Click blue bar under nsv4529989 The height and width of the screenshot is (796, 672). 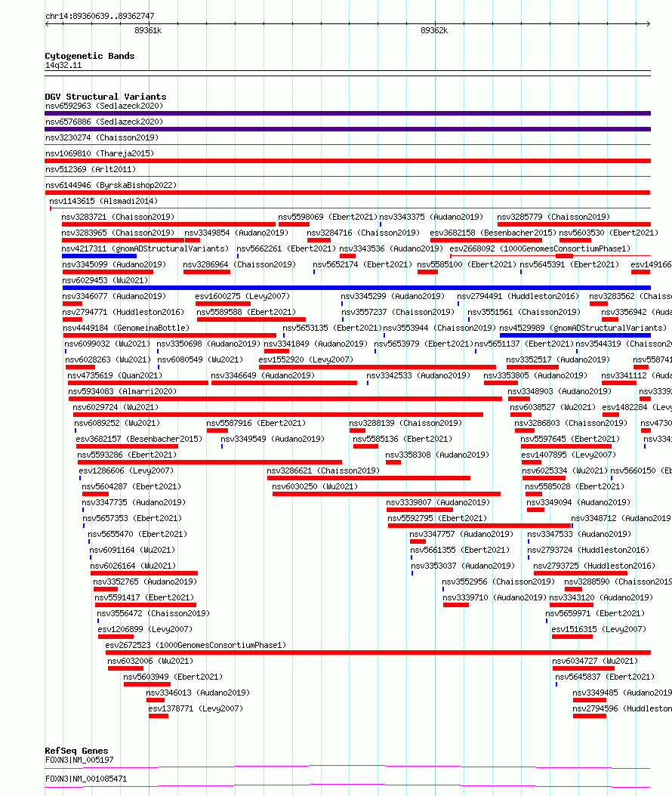pos(575,335)
